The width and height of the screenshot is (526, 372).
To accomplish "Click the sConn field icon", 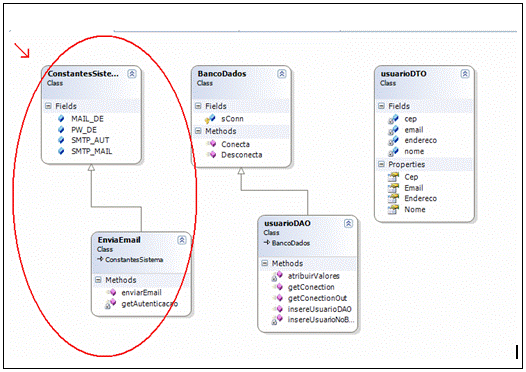I will (x=210, y=119).
